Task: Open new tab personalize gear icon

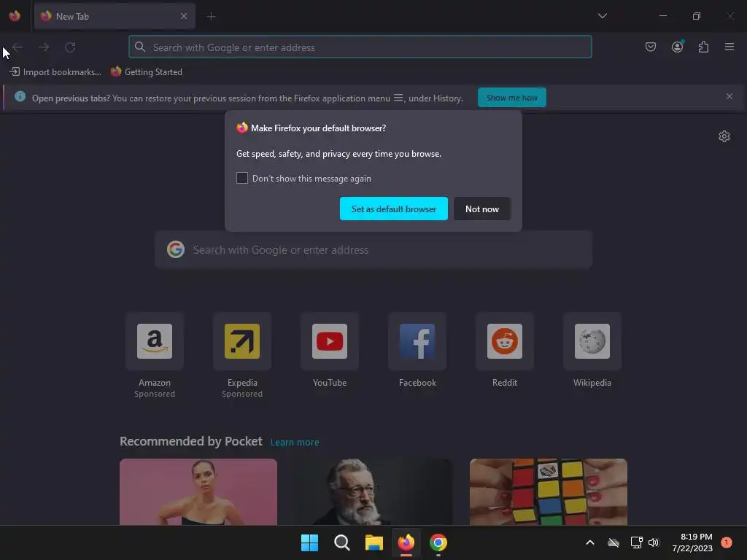Action: [x=724, y=136]
